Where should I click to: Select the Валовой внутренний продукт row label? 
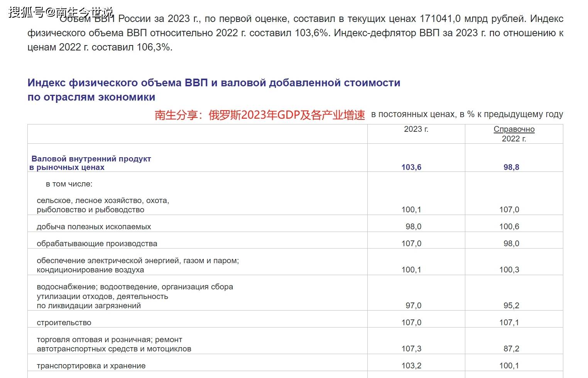(x=91, y=163)
